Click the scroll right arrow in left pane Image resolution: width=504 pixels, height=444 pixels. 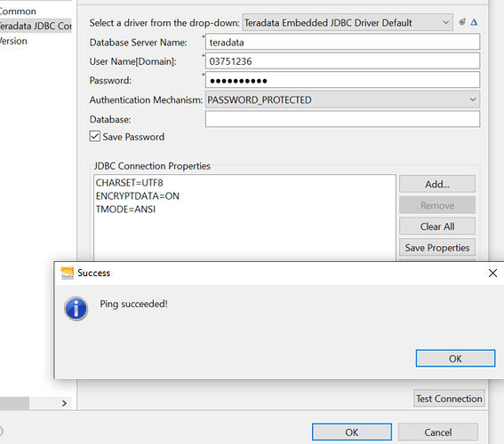[x=64, y=403]
